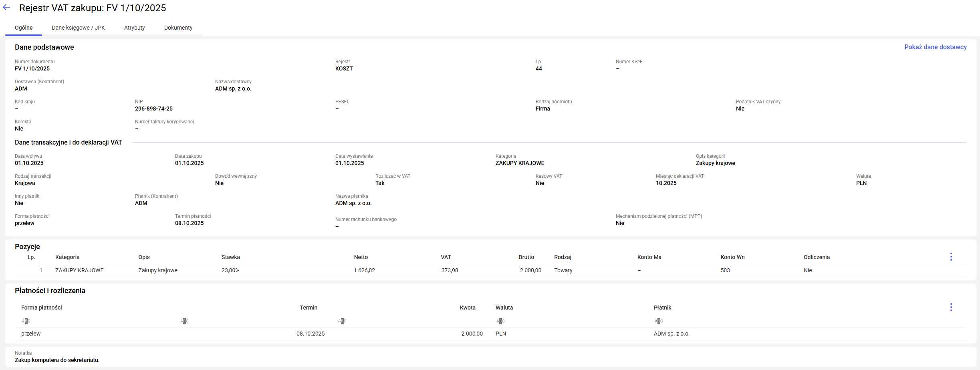Open the Atrybuty tab
The image size is (980, 370).
(134, 28)
